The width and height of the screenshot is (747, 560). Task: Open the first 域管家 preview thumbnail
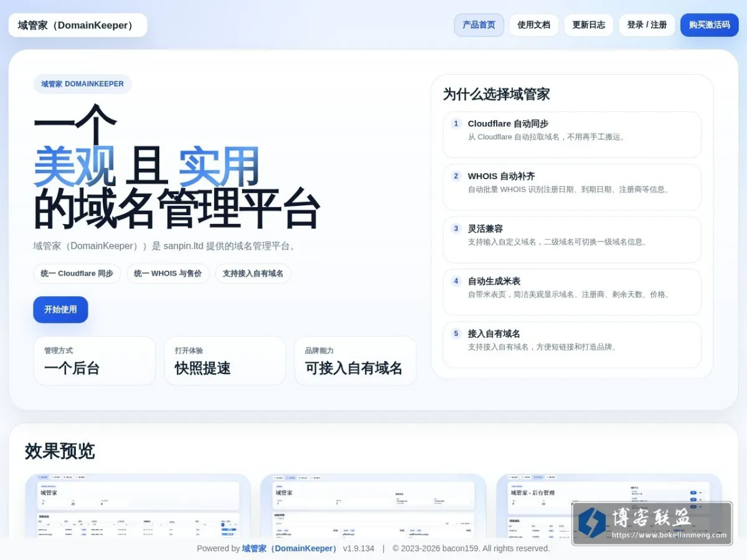138,506
